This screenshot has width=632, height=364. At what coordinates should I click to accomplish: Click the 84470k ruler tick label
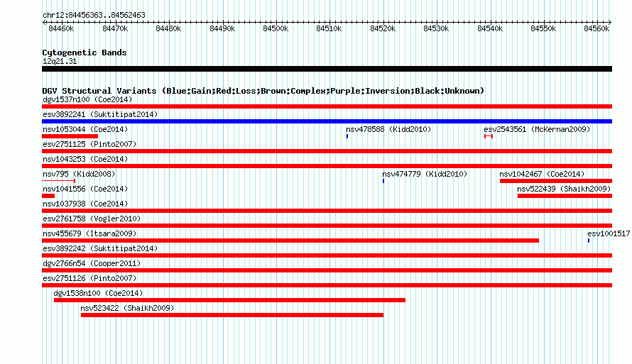(x=115, y=28)
